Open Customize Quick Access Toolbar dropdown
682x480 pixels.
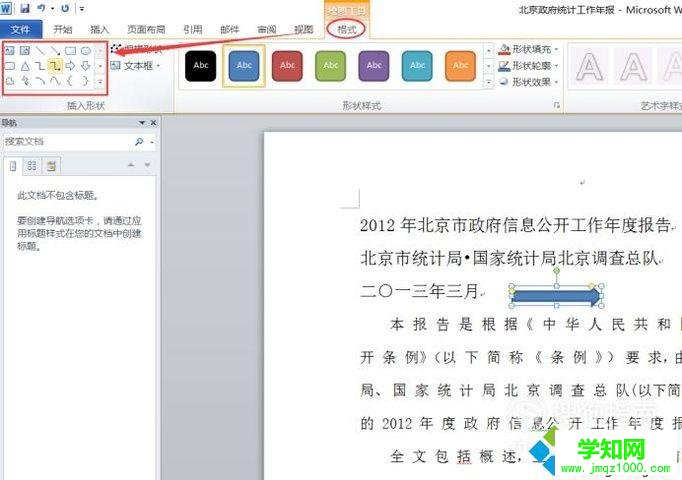[82, 8]
